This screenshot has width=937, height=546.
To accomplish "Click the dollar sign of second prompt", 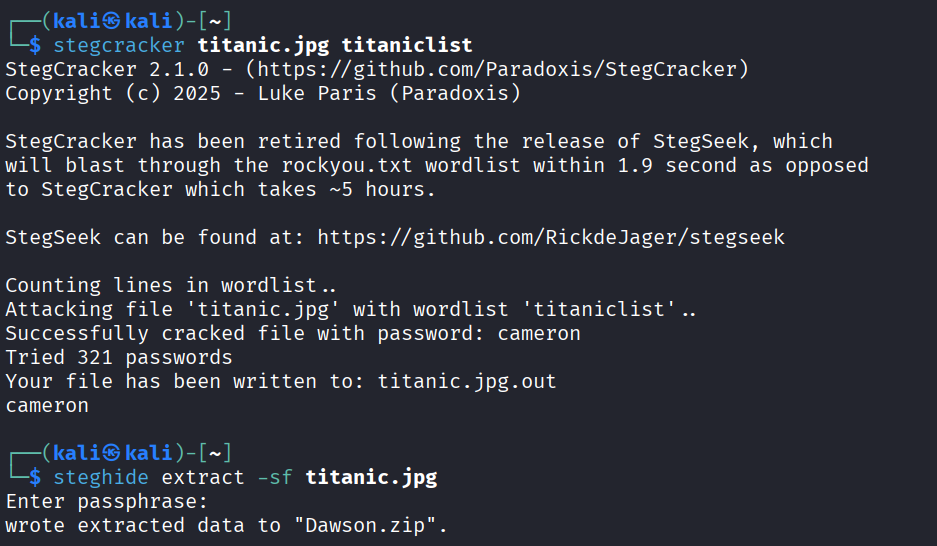I will (35, 477).
